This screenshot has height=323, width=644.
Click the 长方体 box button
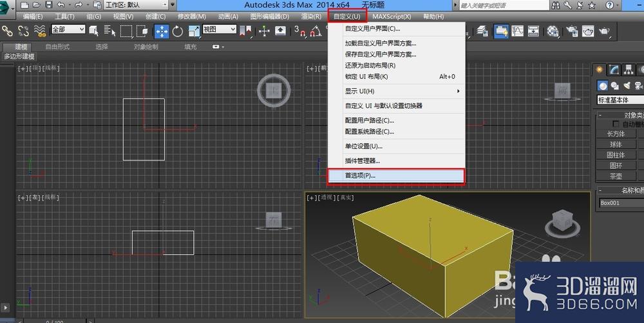coord(616,134)
